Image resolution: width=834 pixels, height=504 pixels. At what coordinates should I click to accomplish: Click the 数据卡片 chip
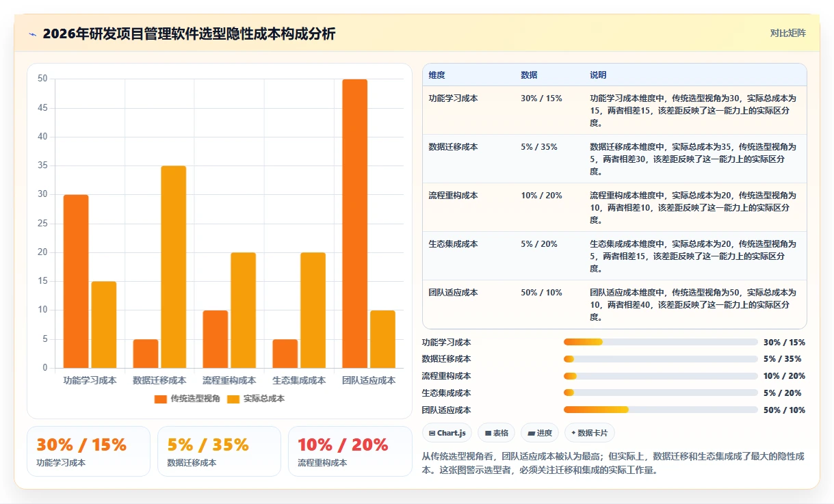[590, 433]
